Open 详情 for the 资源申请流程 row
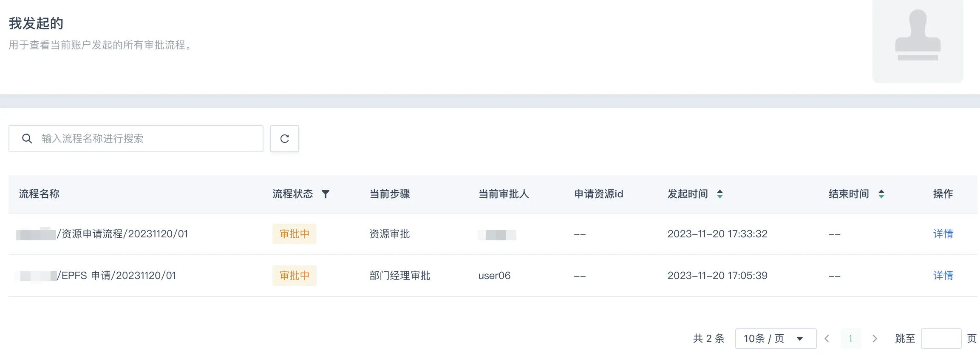Viewport: 980px width, 359px height. (x=943, y=234)
